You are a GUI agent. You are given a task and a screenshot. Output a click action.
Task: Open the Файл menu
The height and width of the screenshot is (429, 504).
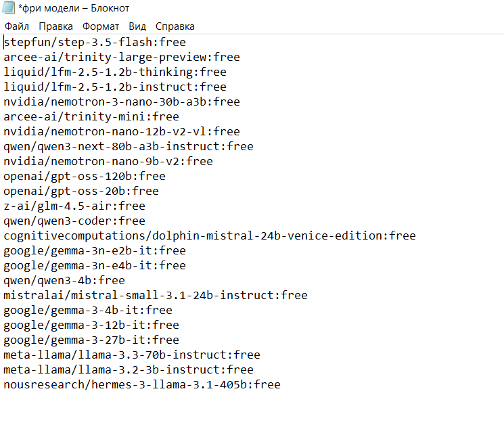(x=16, y=26)
